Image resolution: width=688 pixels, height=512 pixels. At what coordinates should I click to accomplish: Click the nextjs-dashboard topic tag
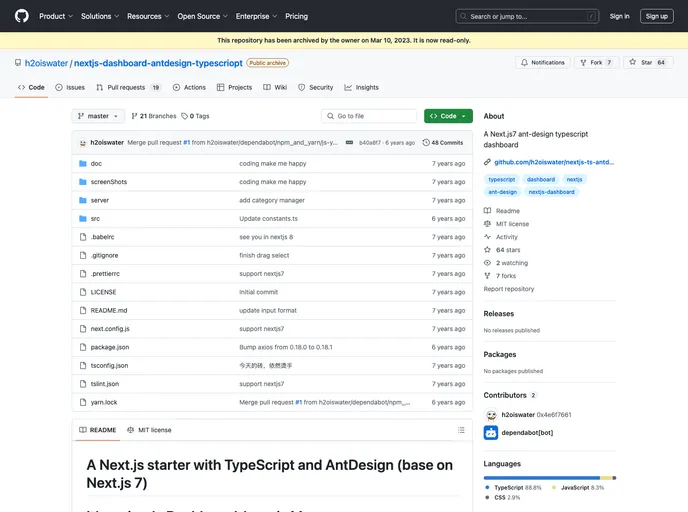[x=551, y=192]
